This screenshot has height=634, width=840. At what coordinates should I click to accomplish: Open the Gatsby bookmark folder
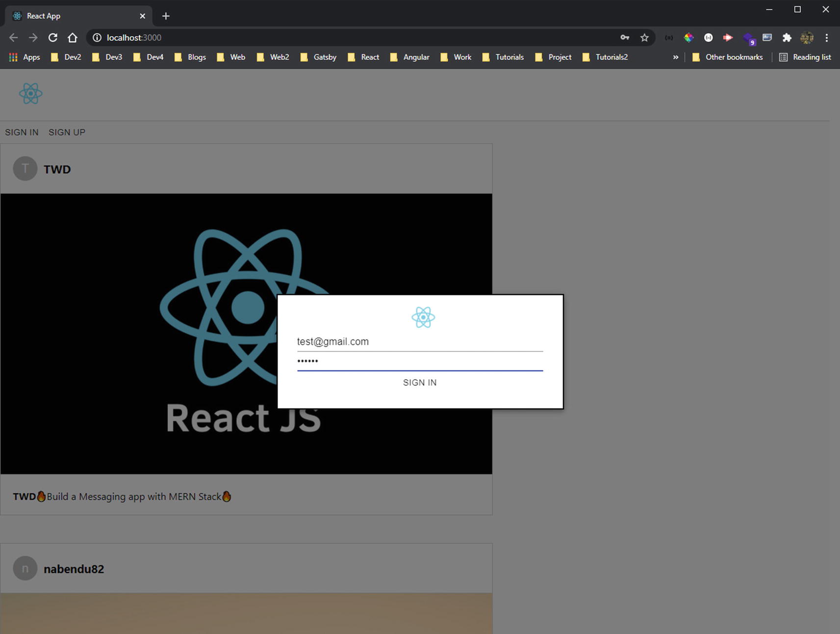click(x=319, y=57)
